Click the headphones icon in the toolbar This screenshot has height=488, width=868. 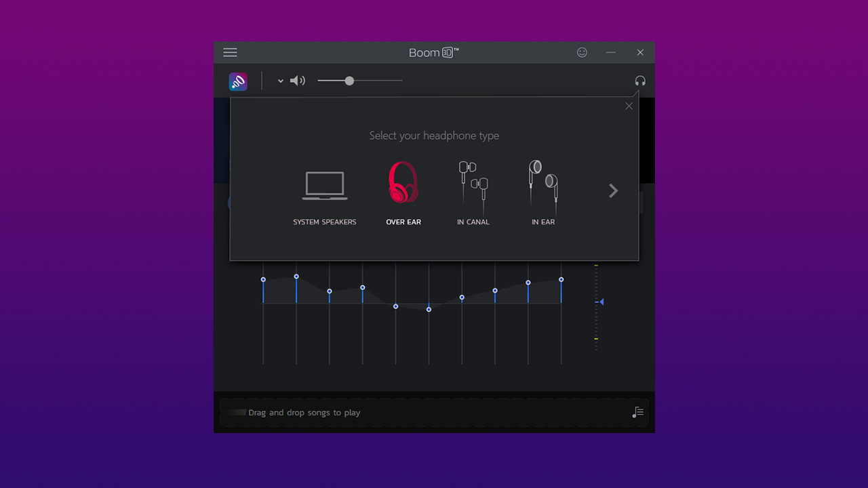click(x=639, y=81)
